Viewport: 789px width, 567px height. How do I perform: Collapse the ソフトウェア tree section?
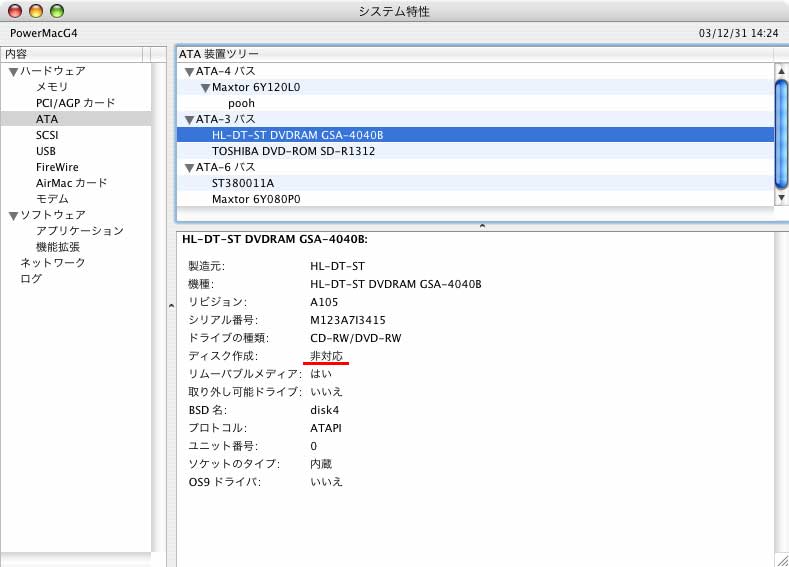click(x=13, y=215)
